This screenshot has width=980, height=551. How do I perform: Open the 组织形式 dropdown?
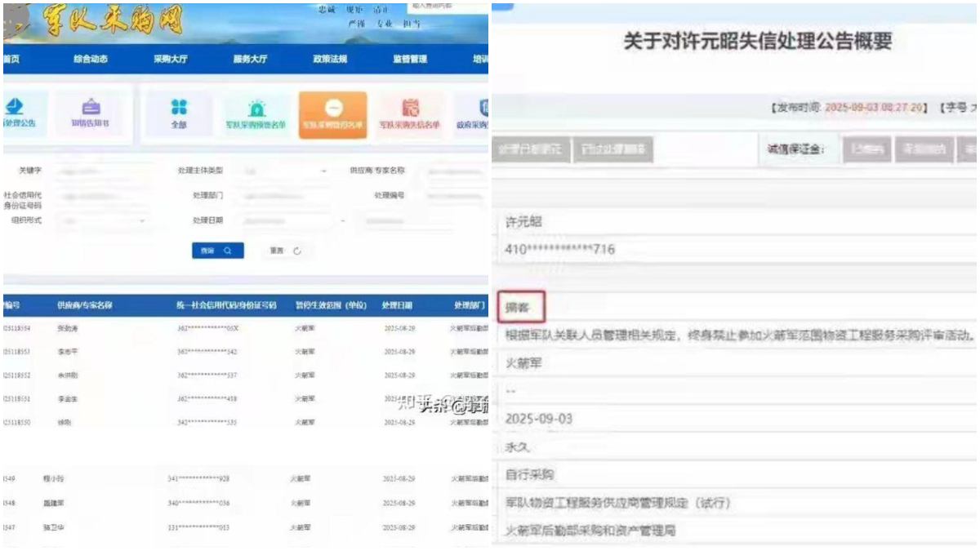click(105, 221)
